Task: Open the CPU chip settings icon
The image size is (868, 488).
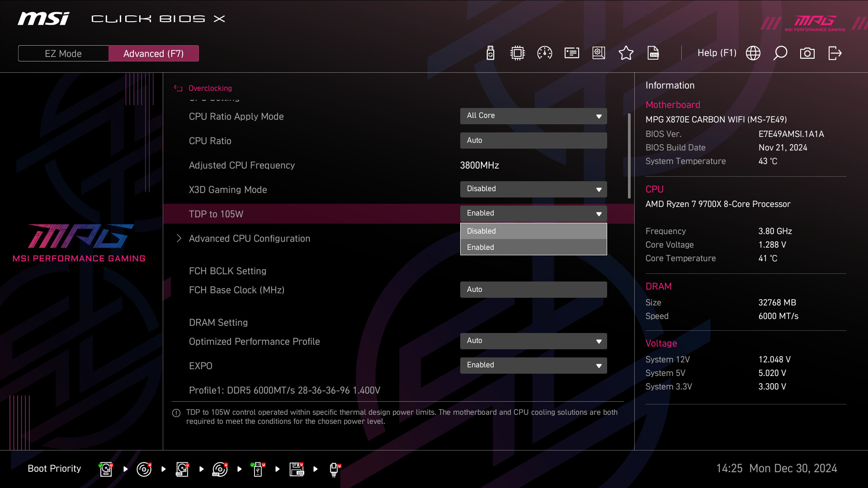Action: [x=517, y=53]
